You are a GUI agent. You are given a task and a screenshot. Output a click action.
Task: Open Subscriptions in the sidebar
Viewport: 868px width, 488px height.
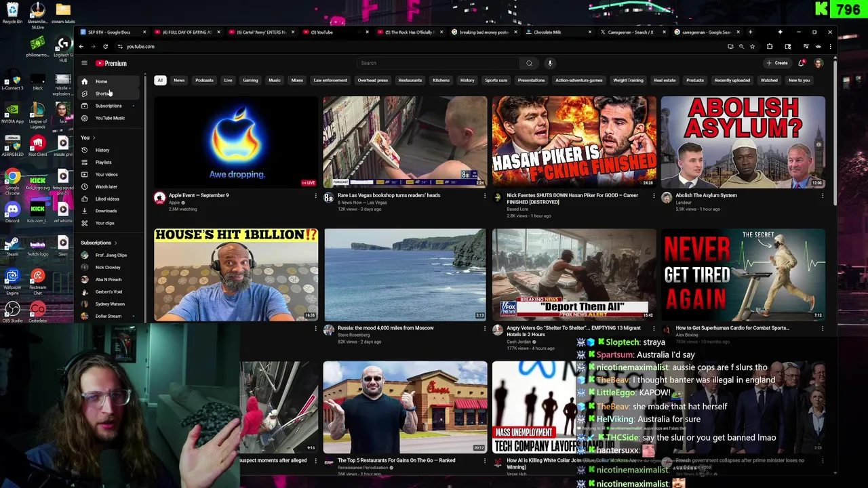click(x=108, y=106)
